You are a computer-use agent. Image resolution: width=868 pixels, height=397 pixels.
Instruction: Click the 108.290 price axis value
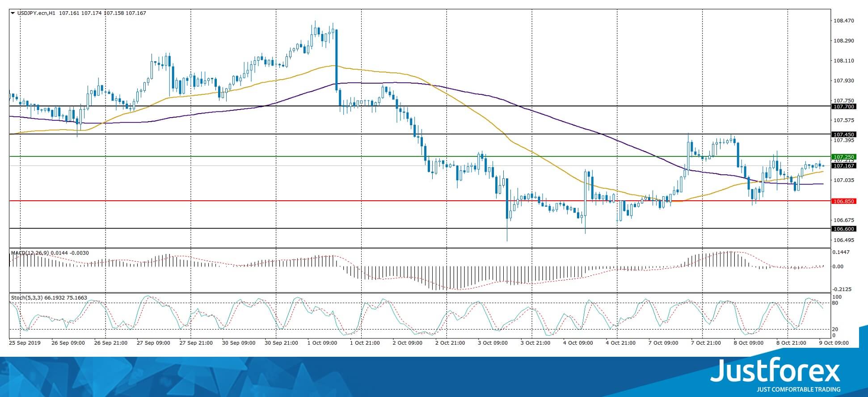click(843, 41)
